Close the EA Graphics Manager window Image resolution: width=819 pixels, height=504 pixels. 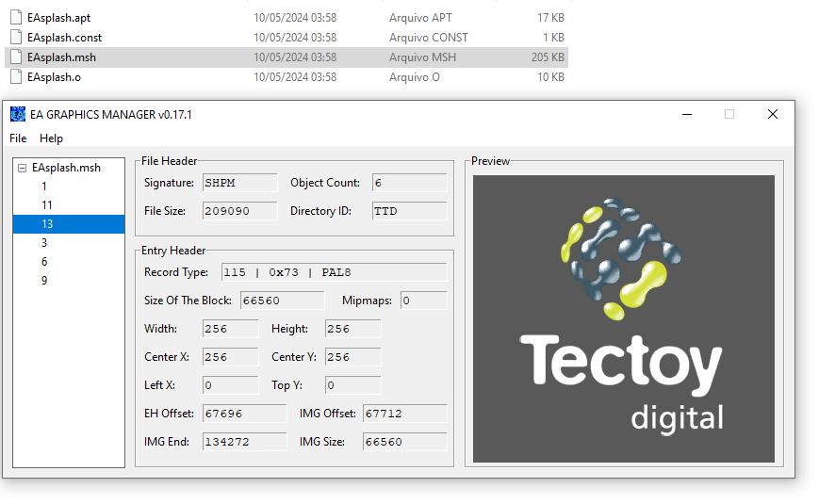(x=773, y=114)
